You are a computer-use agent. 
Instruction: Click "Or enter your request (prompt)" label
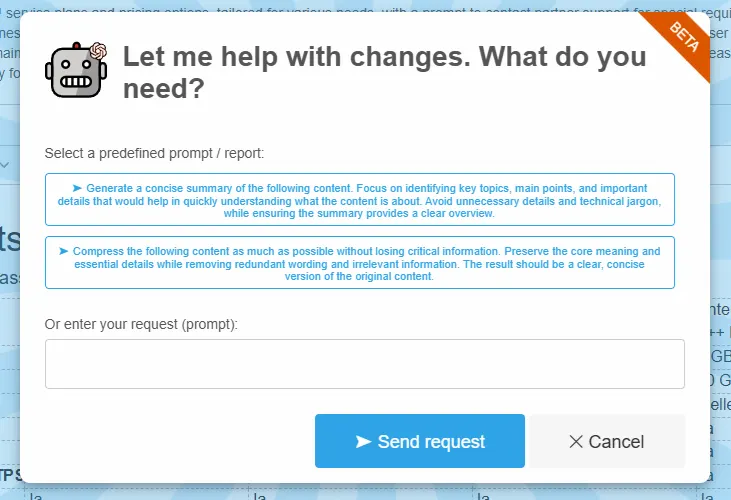point(141,324)
